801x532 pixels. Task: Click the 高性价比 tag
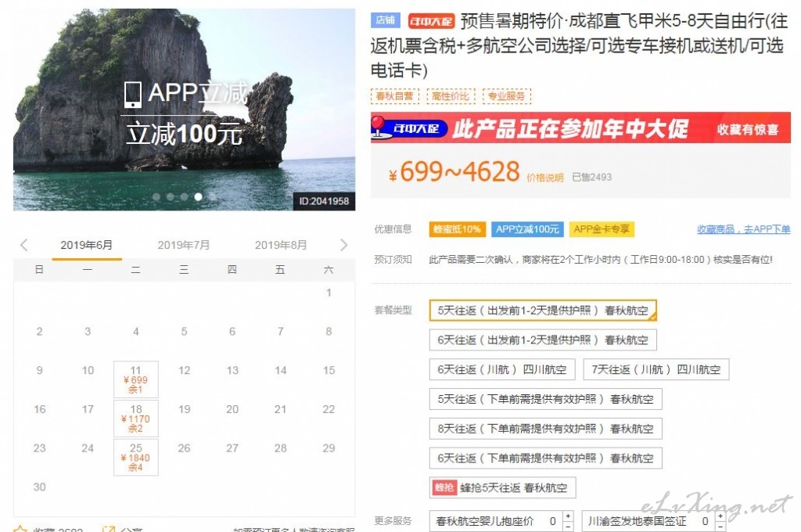(x=451, y=96)
